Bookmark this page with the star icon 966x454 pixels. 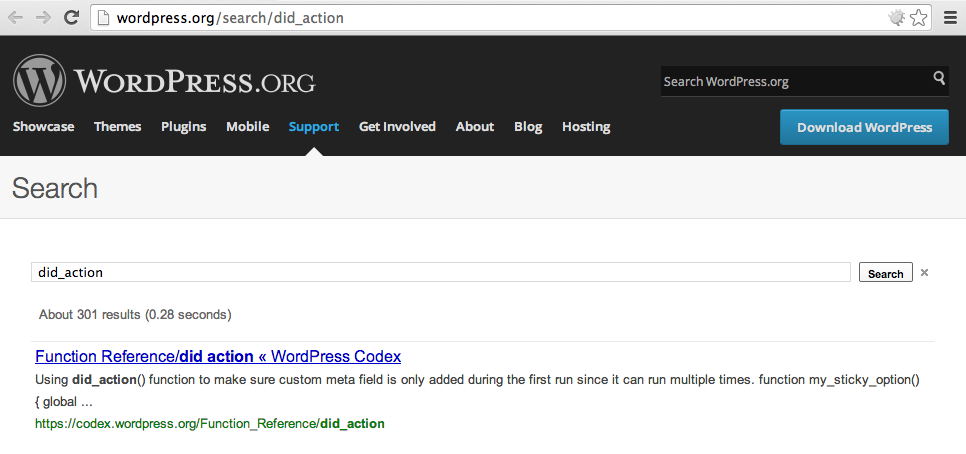pyautogui.click(x=918, y=18)
